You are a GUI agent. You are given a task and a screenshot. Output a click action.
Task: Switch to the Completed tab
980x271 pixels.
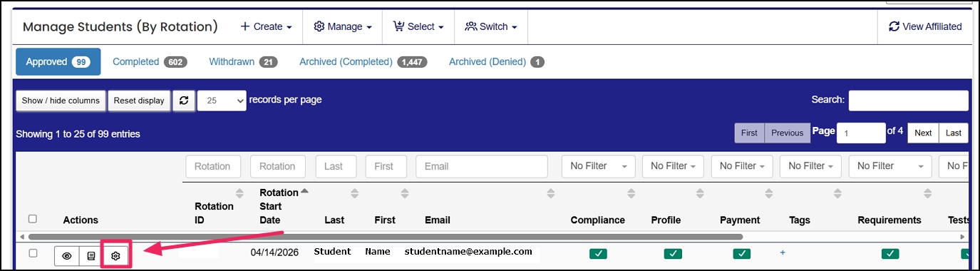tap(150, 62)
